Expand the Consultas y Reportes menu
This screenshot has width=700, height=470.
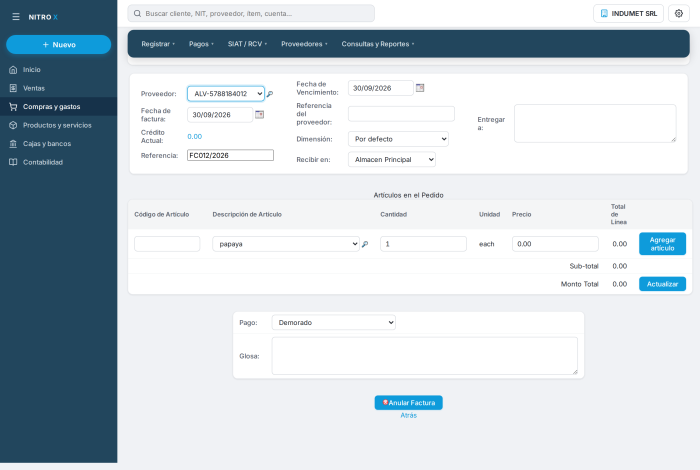click(x=378, y=44)
